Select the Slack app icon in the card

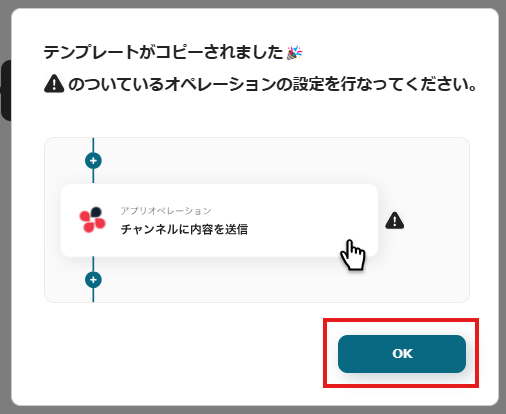point(92,220)
